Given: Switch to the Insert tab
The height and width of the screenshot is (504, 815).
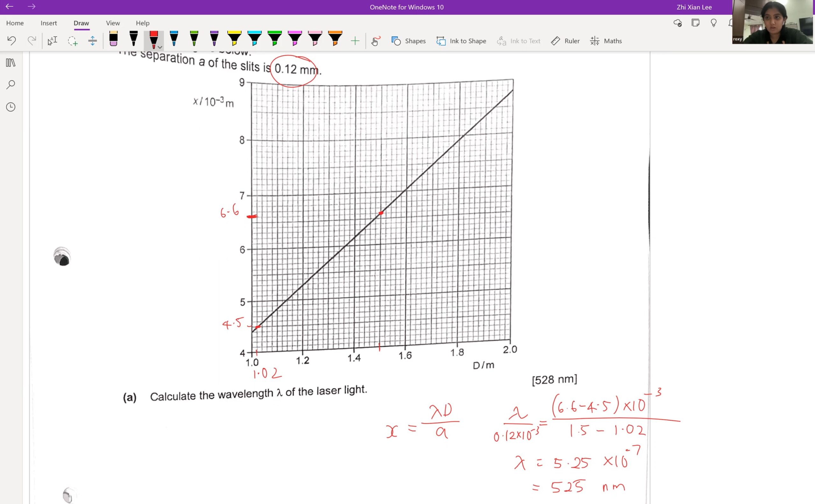Looking at the screenshot, I should [49, 23].
